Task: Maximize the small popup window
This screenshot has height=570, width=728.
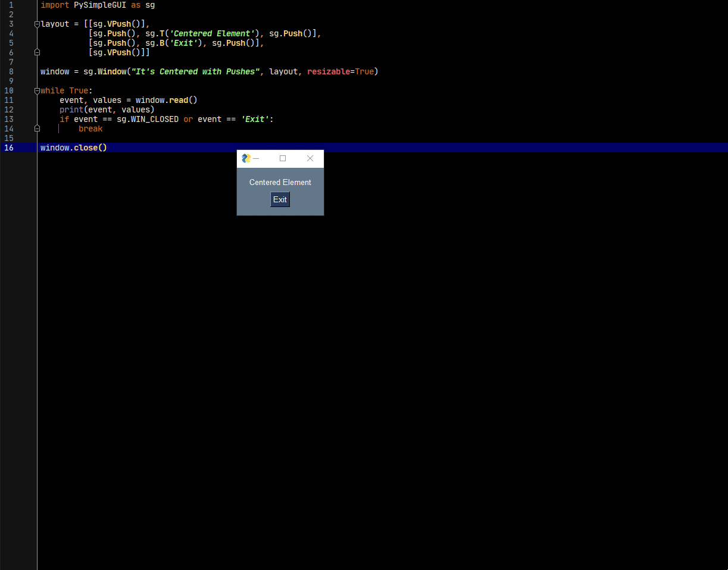Action: [283, 158]
